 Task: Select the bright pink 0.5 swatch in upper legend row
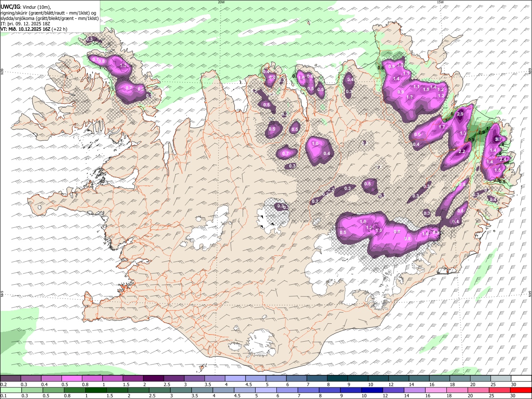point(71,379)
